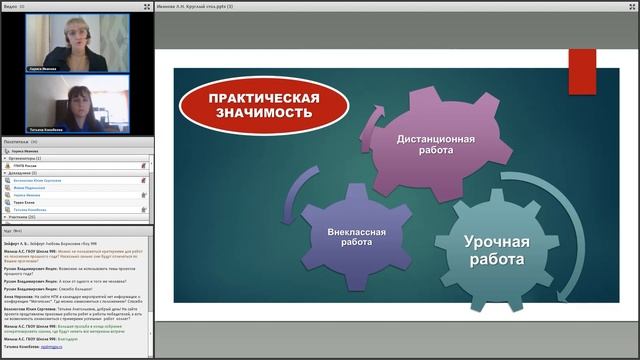
Task: Collapse the Организаторы (1) group
Action: (x=5, y=158)
